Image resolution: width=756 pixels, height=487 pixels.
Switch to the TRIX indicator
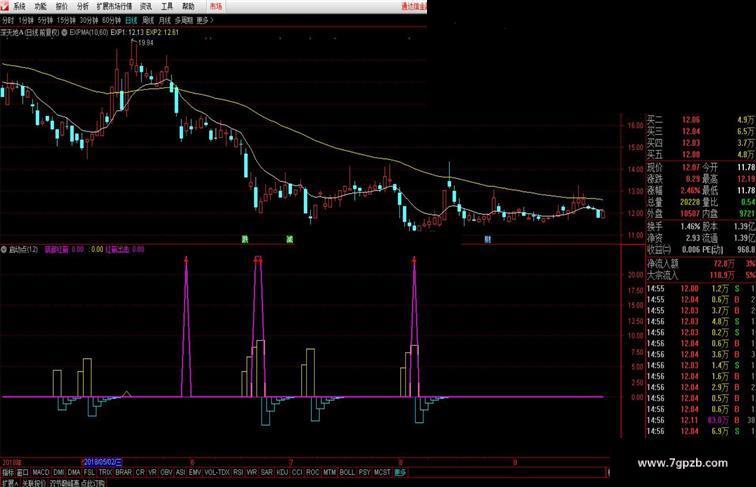(105, 473)
